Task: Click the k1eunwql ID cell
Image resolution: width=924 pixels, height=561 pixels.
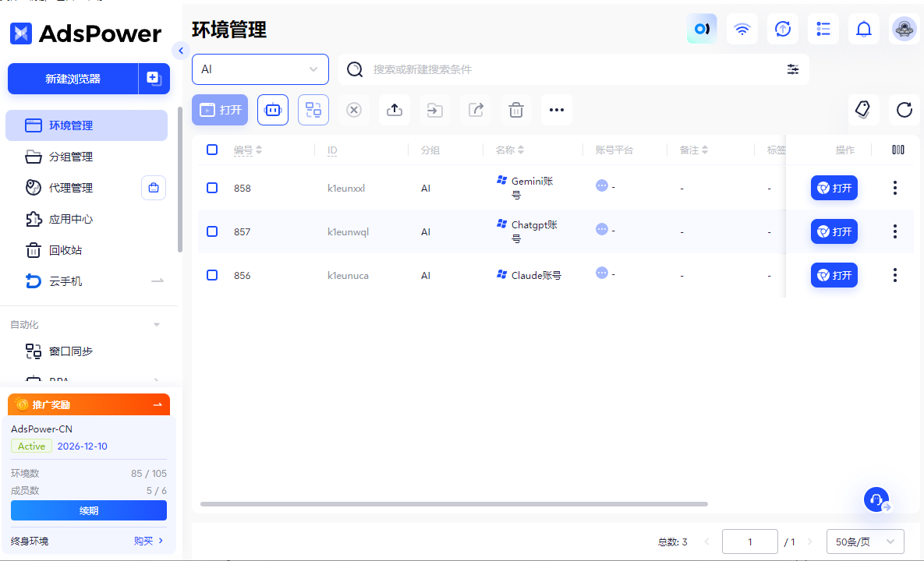Action: tap(349, 232)
